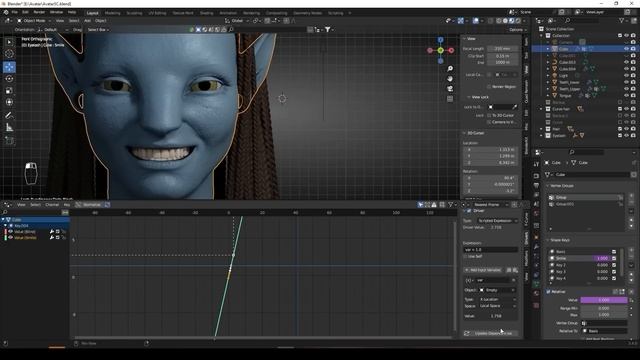Click the Expression input field

(491, 249)
